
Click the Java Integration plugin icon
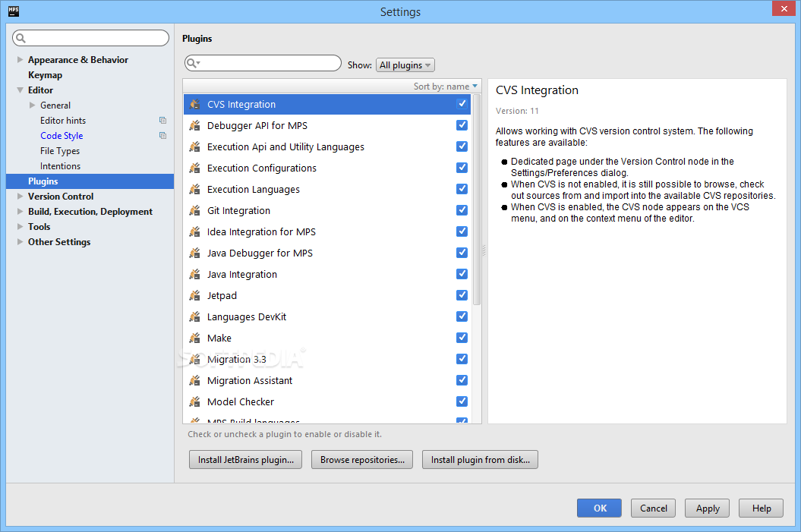click(x=194, y=274)
